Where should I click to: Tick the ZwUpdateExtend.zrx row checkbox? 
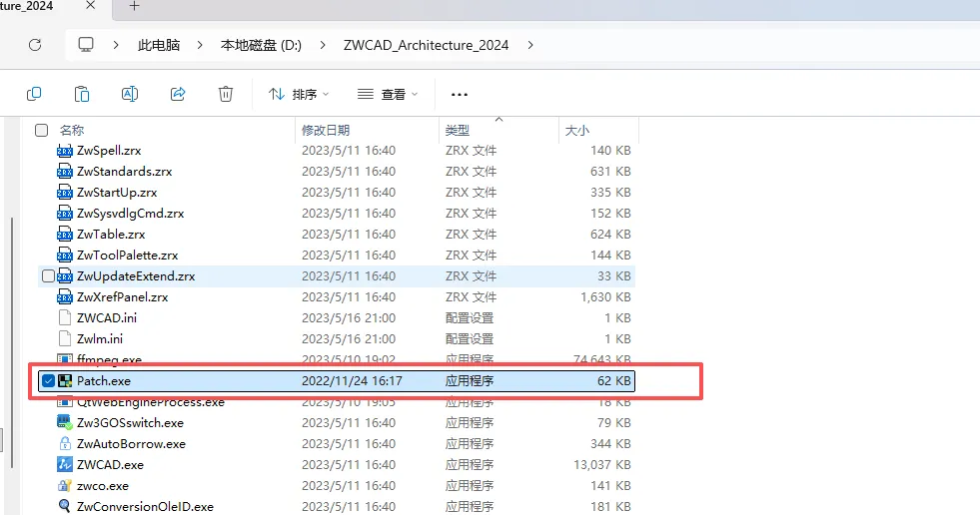48,275
